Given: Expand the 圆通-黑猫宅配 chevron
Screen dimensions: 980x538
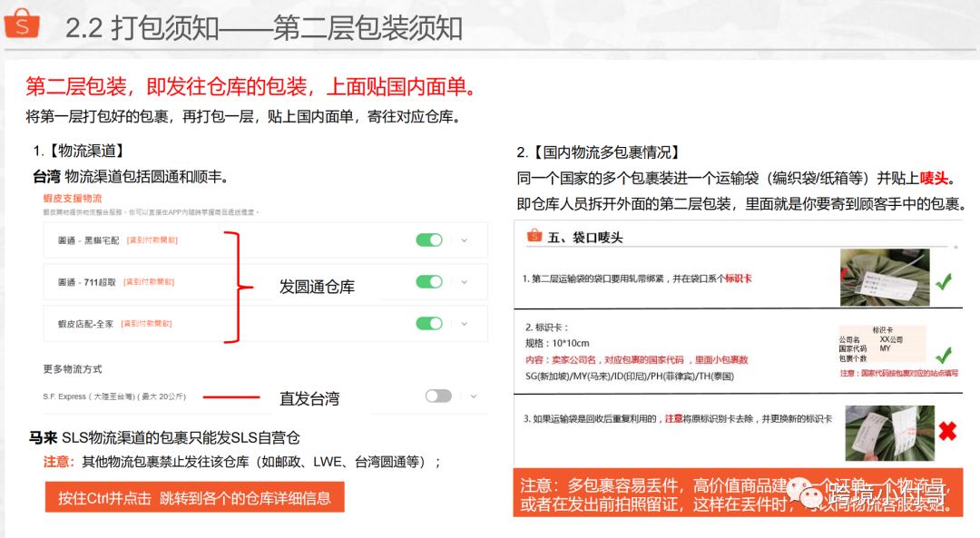Looking at the screenshot, I should pyautogui.click(x=465, y=240).
